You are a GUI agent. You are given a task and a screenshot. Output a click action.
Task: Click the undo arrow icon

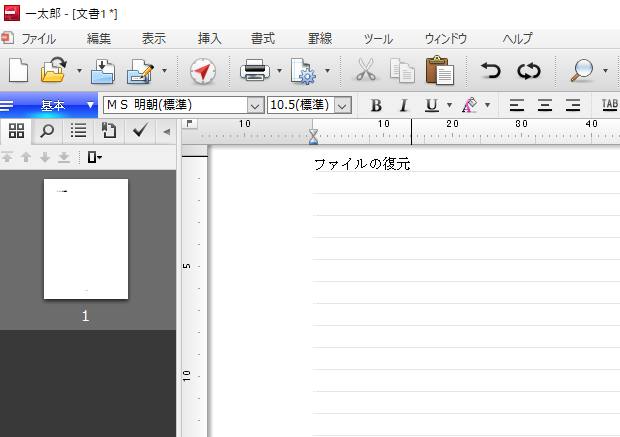point(490,71)
